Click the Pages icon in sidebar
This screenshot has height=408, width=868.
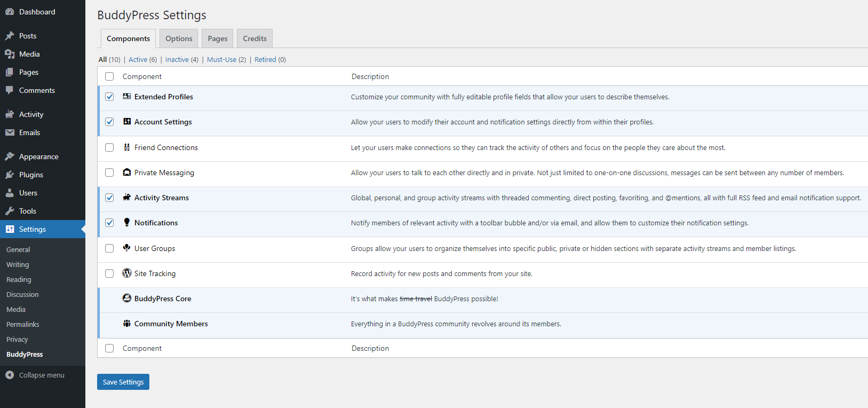tap(10, 72)
